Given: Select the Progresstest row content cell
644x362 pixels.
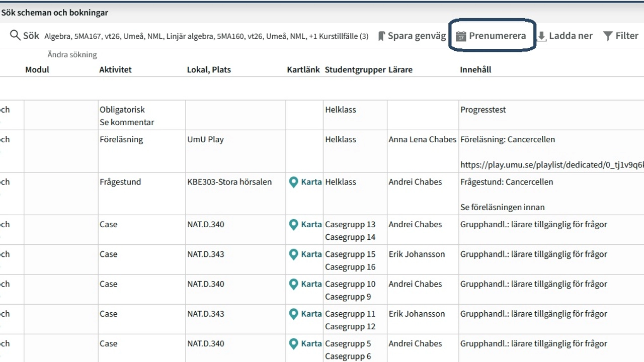Looking at the screenshot, I should pos(483,110).
